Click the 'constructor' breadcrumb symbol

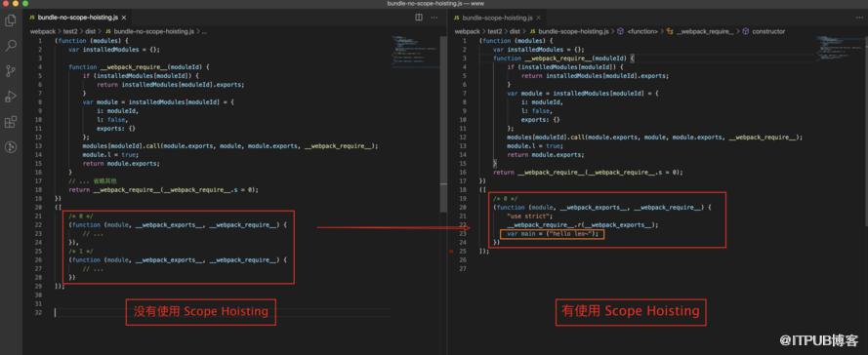click(764, 31)
